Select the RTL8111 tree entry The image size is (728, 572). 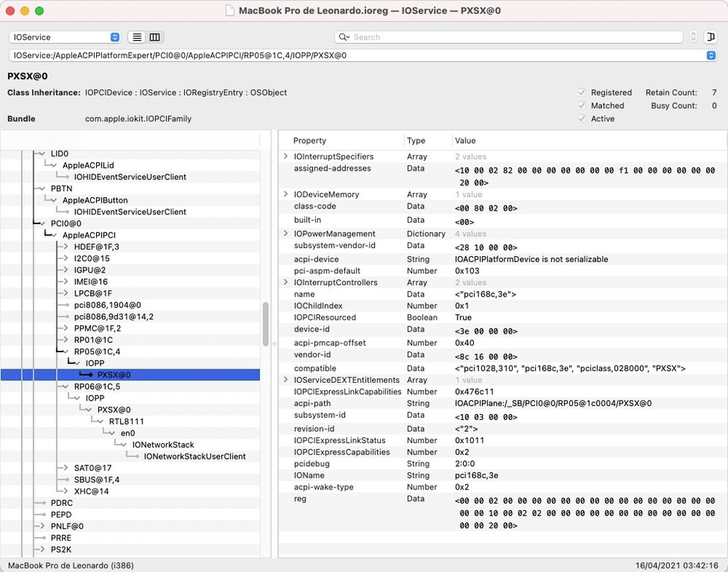(x=126, y=422)
